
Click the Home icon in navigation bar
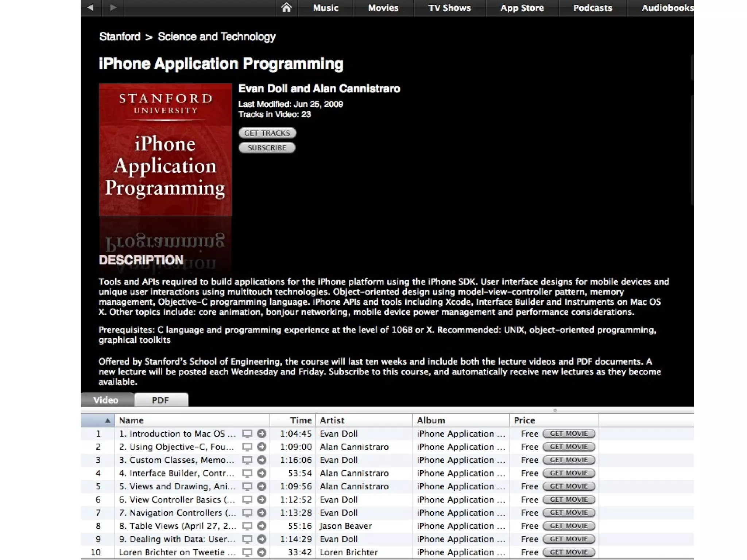click(286, 8)
